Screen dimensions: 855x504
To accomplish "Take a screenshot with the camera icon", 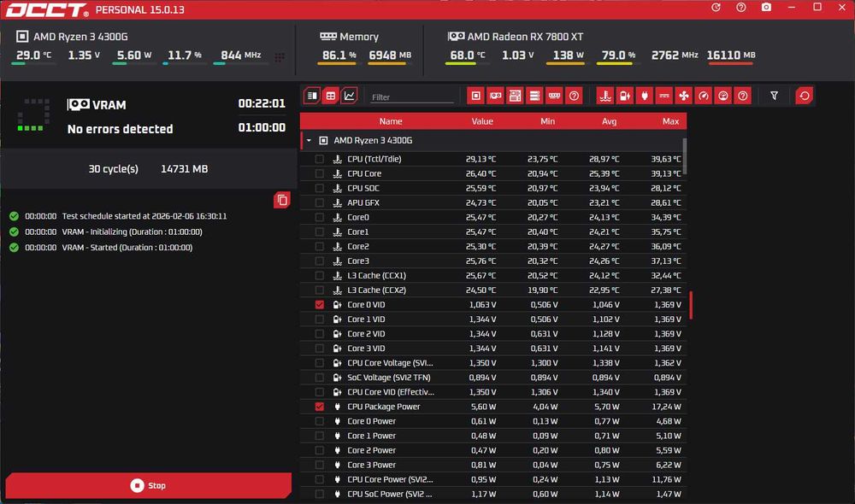I will 766,8.
